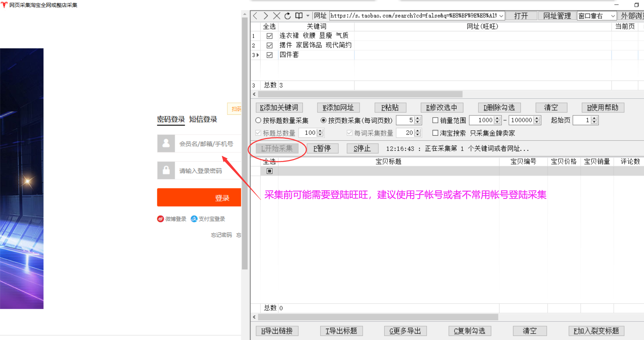The image size is (644, 340).
Task: Uncheck the 四件套 keyword checkbox
Action: point(269,55)
